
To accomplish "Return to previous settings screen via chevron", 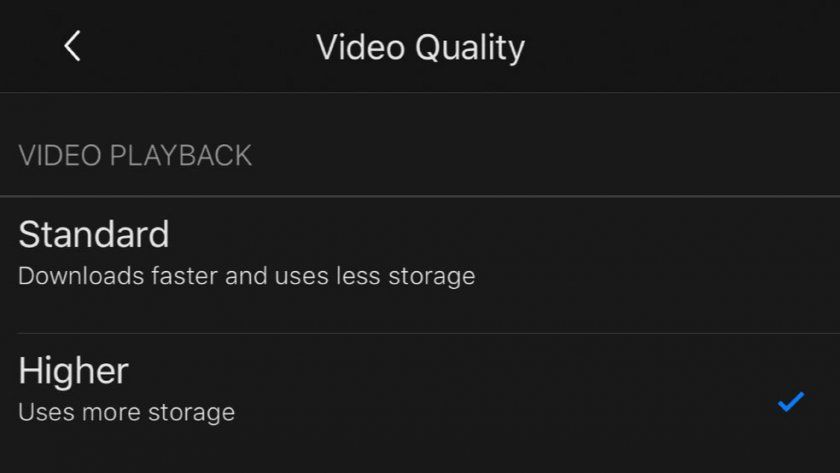I will 72,46.
